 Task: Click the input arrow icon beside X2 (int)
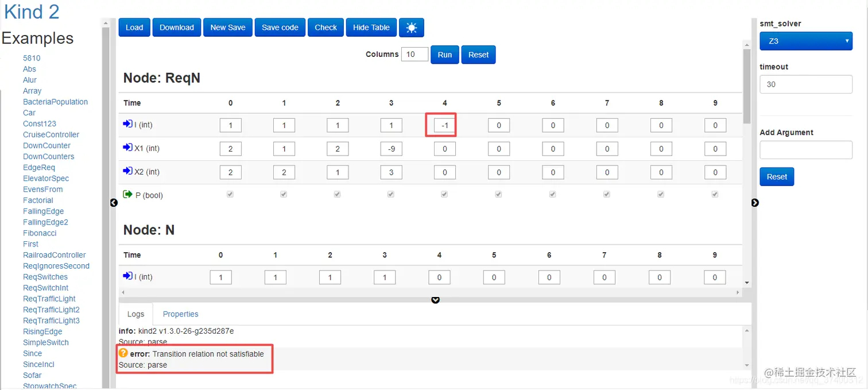click(127, 171)
